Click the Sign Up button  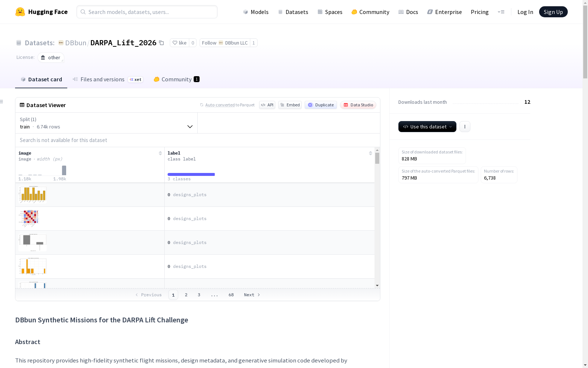[553, 12]
